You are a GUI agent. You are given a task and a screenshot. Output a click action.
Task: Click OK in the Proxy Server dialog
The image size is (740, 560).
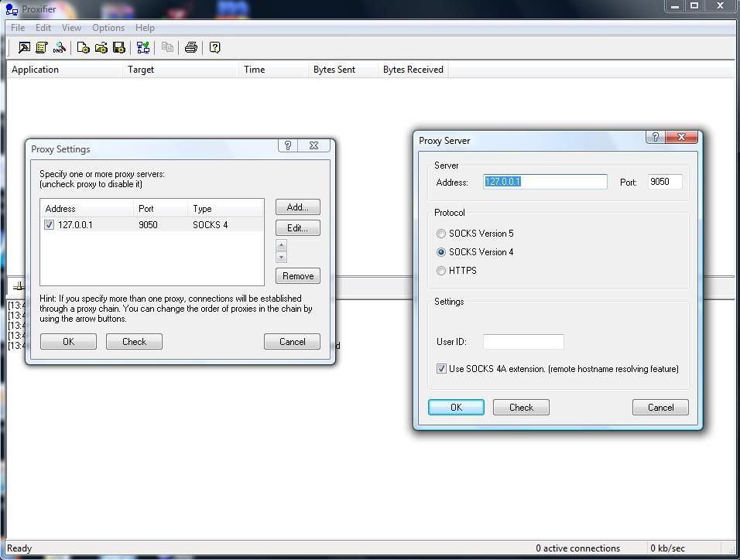coord(456,407)
